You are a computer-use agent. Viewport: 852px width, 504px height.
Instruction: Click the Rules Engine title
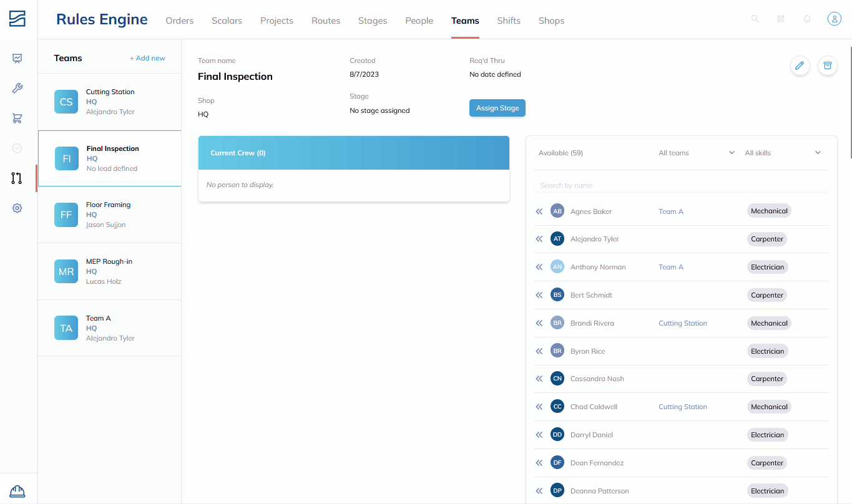tap(102, 19)
